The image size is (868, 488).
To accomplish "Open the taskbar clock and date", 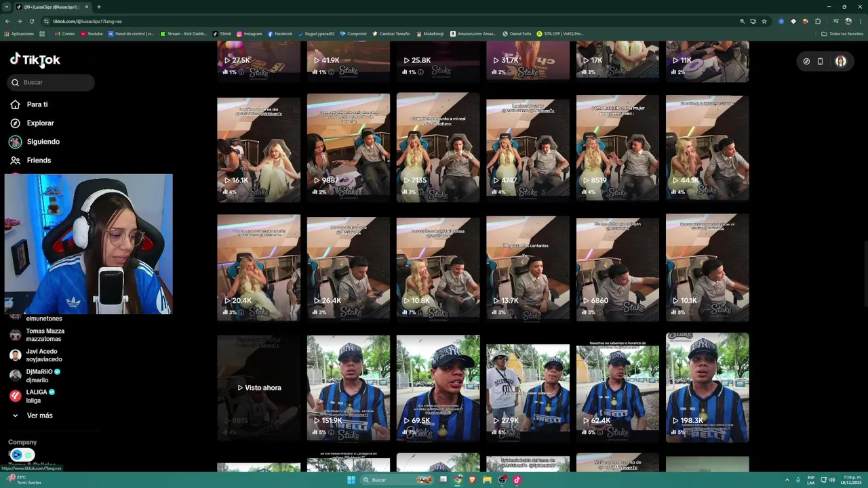I will 850,480.
